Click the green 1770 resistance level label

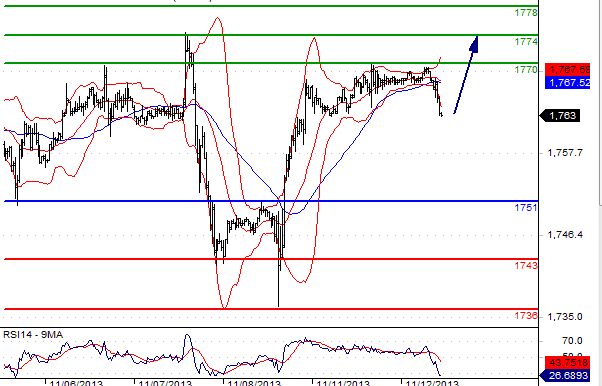[526, 70]
